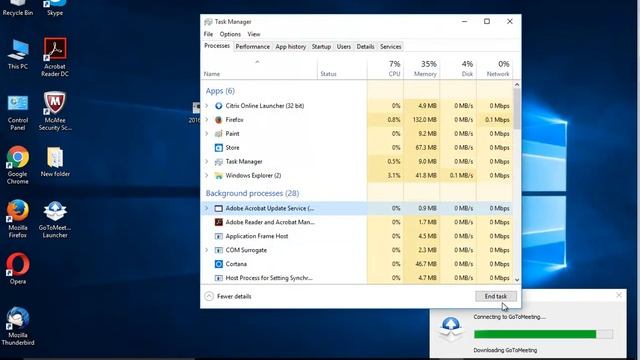Viewport: 640px width, 360px height.
Task: Open the McAfee Security Scan desktop shortcut
Action: pyautogui.click(x=55, y=111)
